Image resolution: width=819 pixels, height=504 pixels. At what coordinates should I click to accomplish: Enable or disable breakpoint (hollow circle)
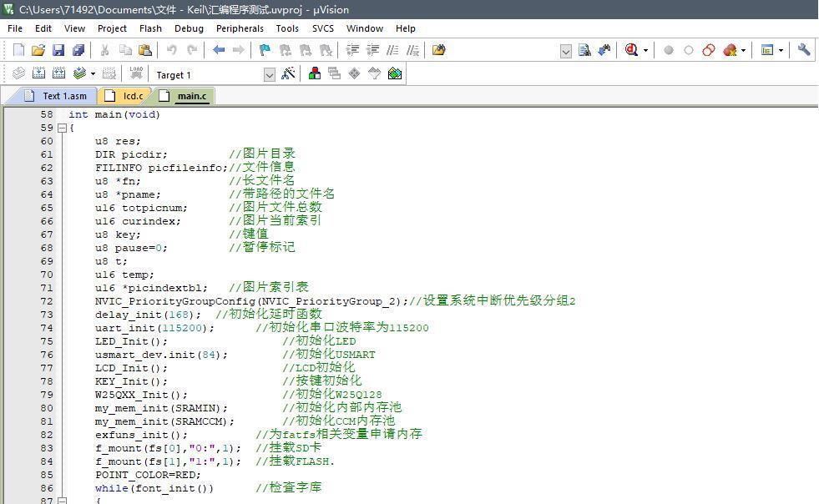click(x=689, y=50)
